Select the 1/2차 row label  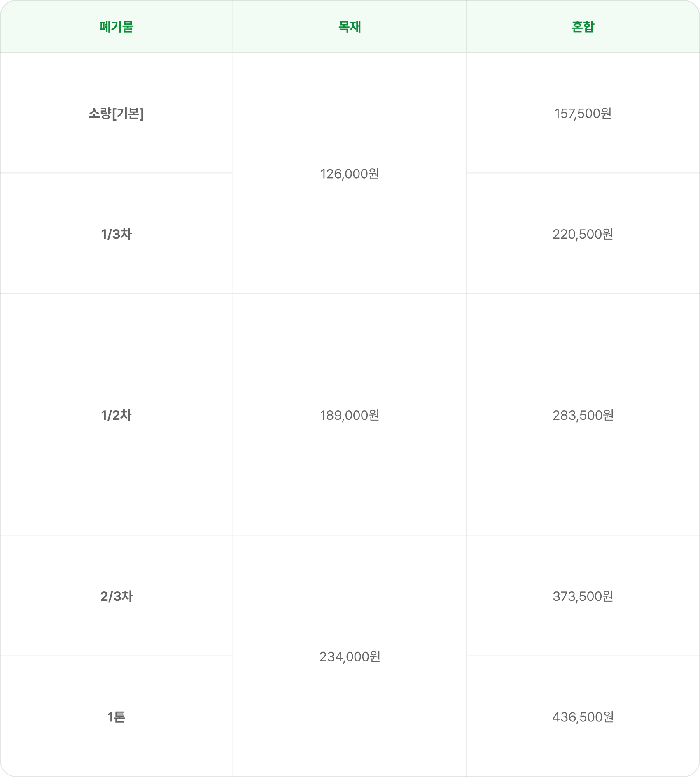[x=117, y=415]
